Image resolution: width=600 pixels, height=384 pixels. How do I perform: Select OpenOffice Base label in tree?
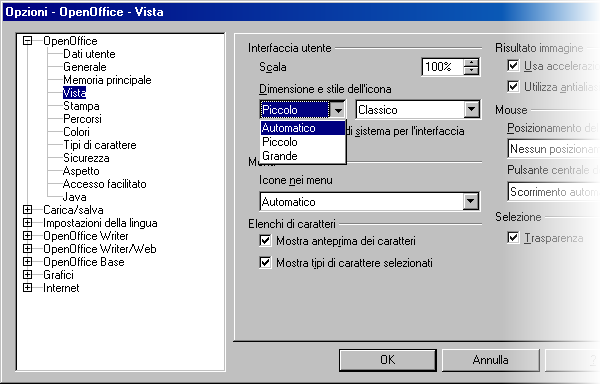[84, 262]
